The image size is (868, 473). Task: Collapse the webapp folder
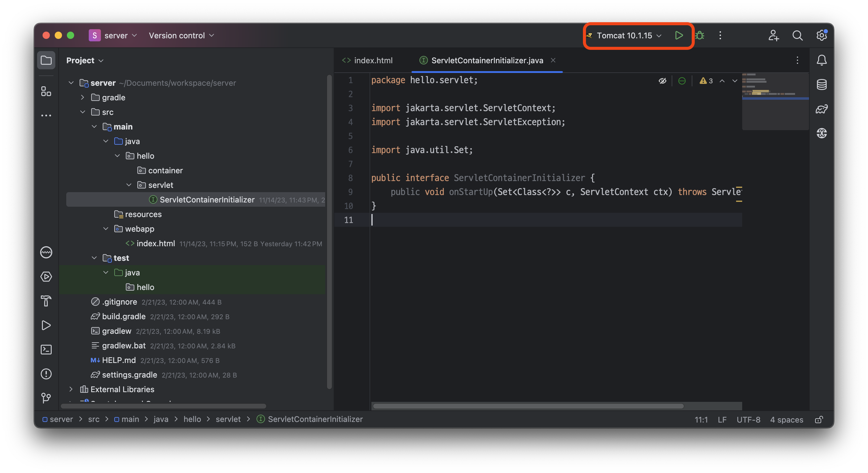click(106, 229)
